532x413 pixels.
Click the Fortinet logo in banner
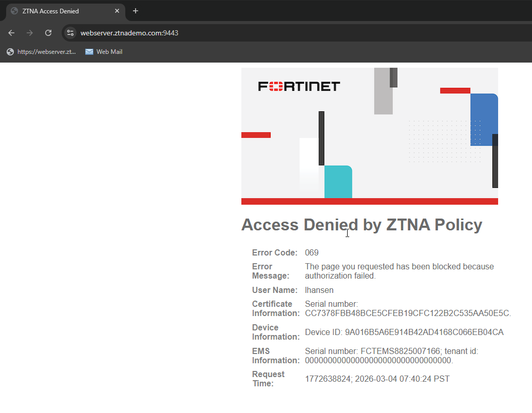pos(299,86)
